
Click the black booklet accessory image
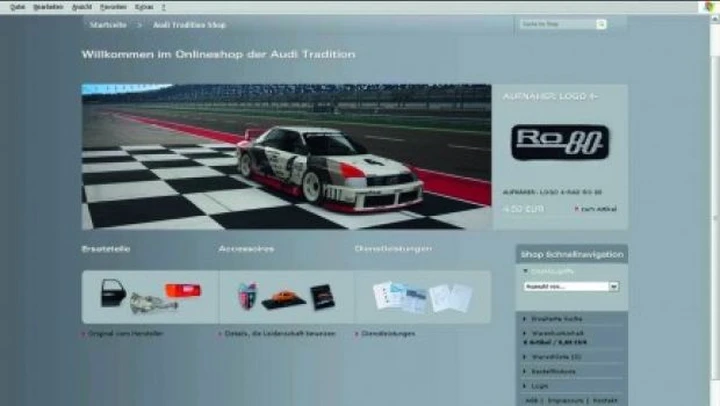(322, 297)
